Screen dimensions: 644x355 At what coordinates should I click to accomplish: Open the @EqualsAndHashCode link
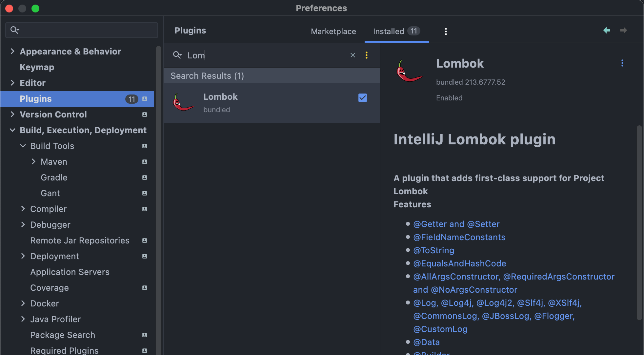click(459, 263)
